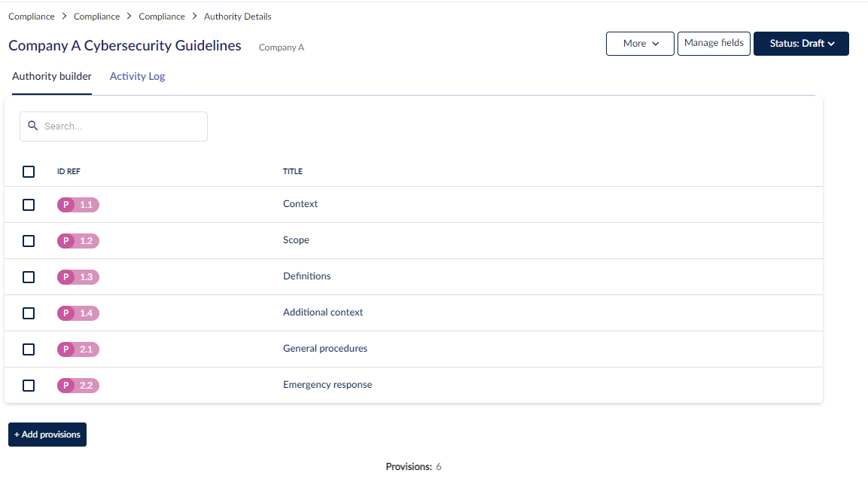This screenshot has width=868, height=485.
Task: Select the Emergency response row checkbox
Action: [x=29, y=386]
